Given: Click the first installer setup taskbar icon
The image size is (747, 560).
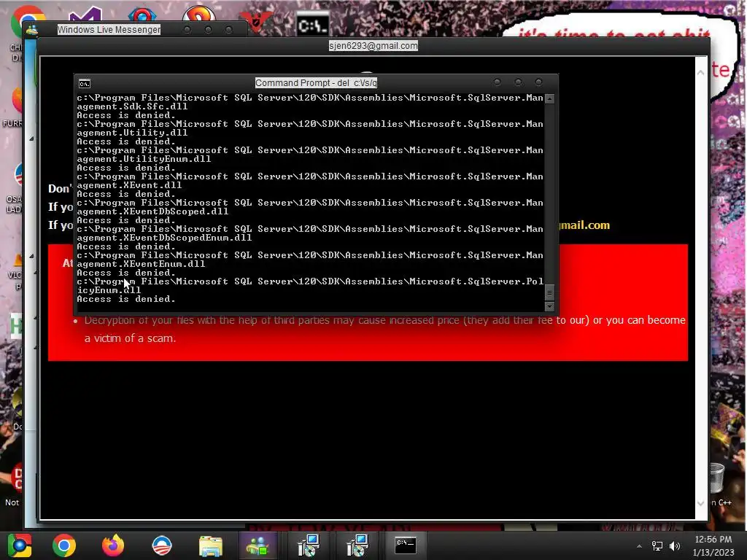Looking at the screenshot, I should pos(309,545).
